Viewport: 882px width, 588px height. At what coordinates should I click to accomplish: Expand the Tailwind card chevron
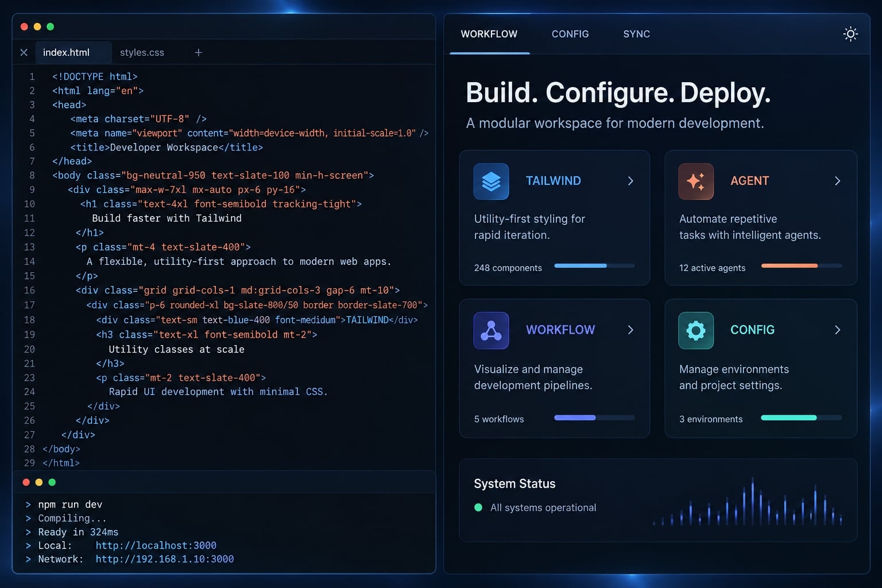(630, 181)
